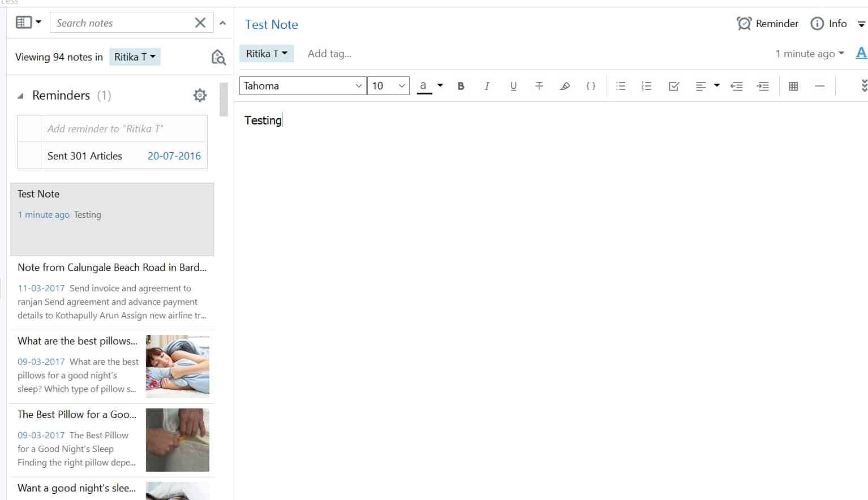Image resolution: width=868 pixels, height=500 pixels.
Task: Select the Test Note in list
Action: pos(112,219)
